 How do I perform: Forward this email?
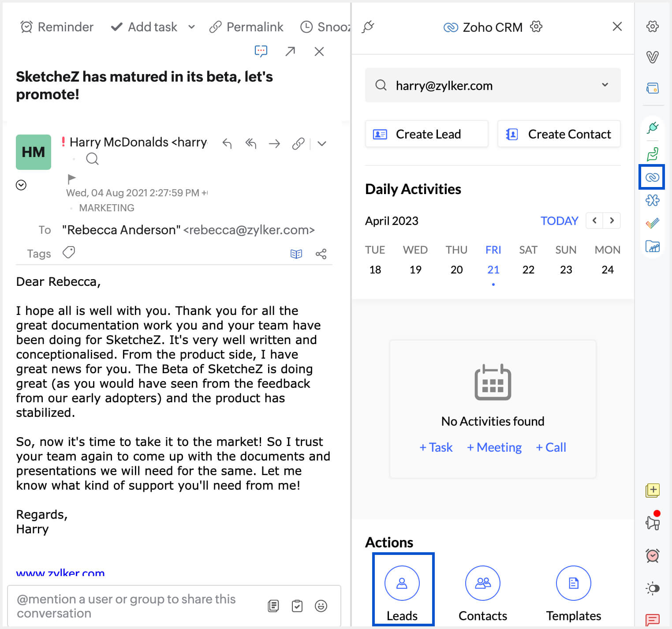(x=275, y=143)
